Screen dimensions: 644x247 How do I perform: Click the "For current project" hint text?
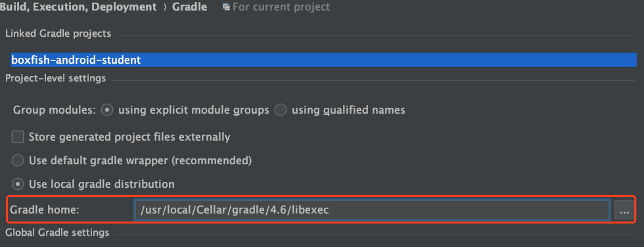point(281,7)
